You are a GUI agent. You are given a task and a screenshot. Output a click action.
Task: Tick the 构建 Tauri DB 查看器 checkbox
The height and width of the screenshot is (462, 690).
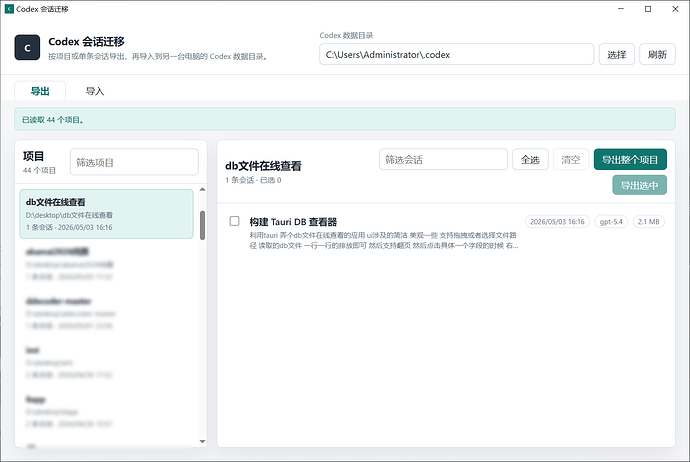tap(235, 221)
